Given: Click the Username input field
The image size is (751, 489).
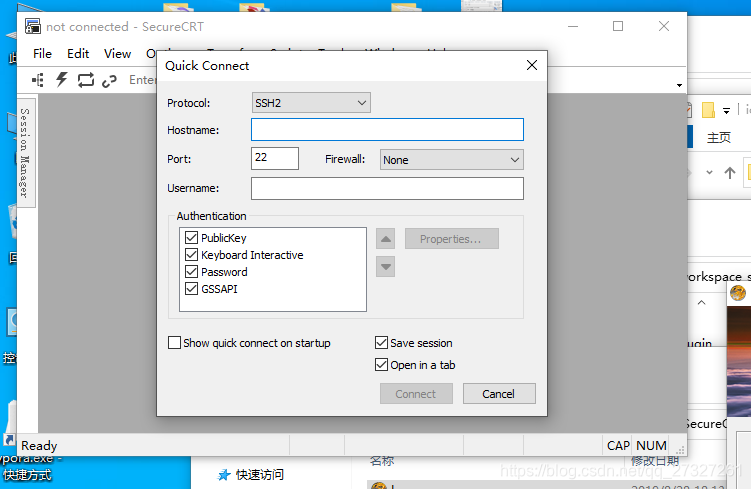Looking at the screenshot, I should [387, 188].
